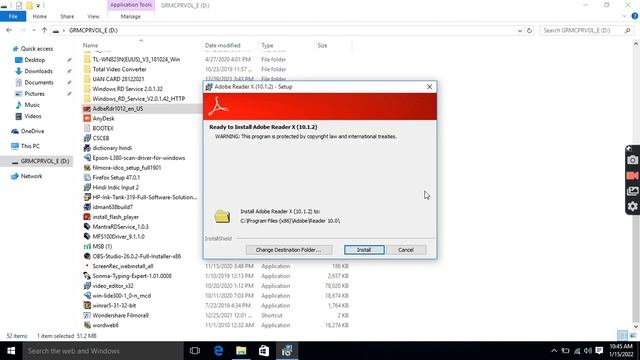
Task: Close the Adobe Reader X Setup dialog
Action: point(429,87)
